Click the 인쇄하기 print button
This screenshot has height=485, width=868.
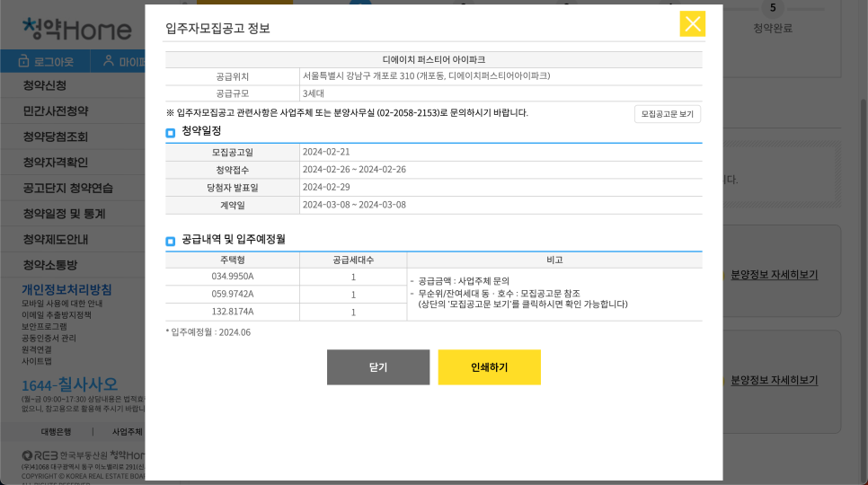coord(490,367)
